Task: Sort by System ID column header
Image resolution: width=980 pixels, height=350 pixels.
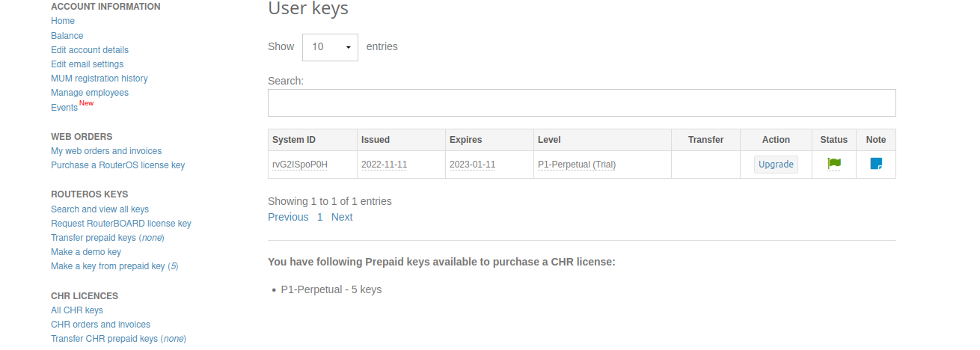Action: click(313, 140)
